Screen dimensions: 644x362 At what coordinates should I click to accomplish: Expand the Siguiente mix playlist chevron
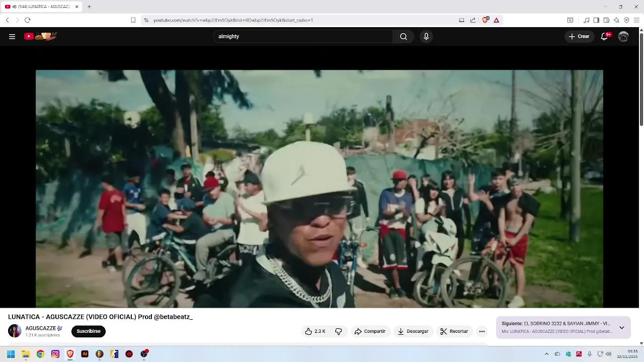tap(622, 328)
